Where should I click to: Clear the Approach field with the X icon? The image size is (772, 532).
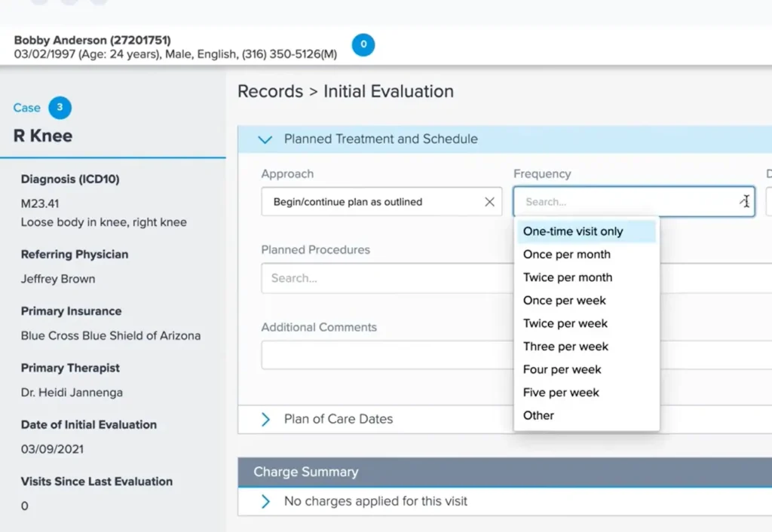pos(489,202)
